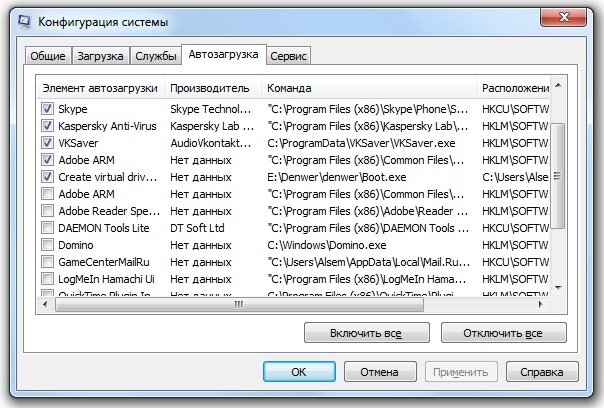Click the horizontal scrollbar thumb
The image size is (604, 408).
click(x=239, y=304)
